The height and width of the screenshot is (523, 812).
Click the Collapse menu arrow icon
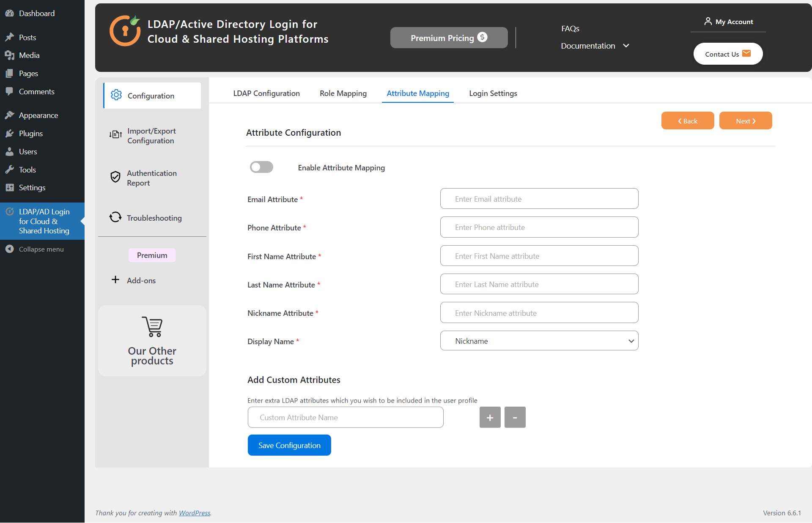pos(9,249)
